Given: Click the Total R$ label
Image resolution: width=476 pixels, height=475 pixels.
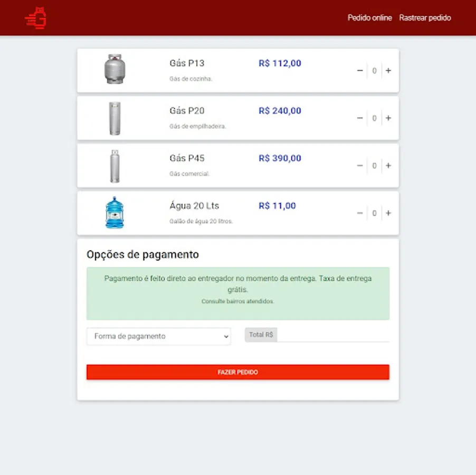Looking at the screenshot, I should (261, 335).
